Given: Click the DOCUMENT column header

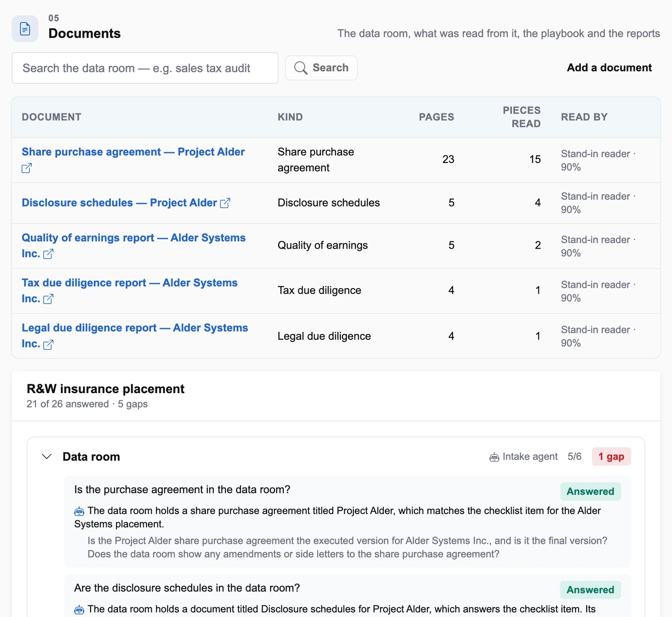Looking at the screenshot, I should coord(52,117).
